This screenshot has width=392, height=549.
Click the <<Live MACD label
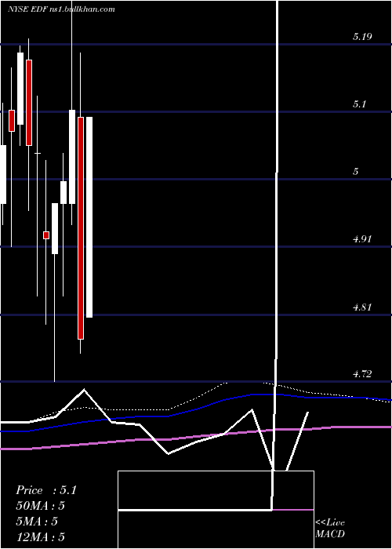click(x=330, y=528)
